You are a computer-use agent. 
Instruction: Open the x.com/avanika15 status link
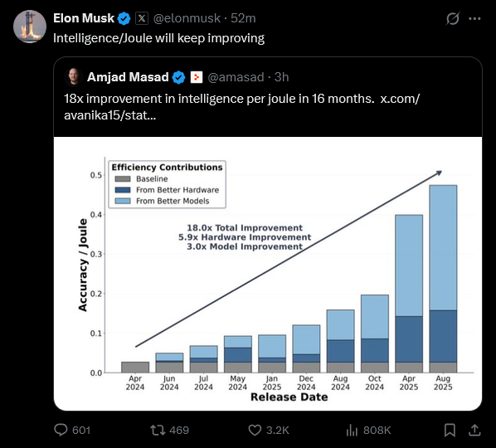pyautogui.click(x=241, y=107)
